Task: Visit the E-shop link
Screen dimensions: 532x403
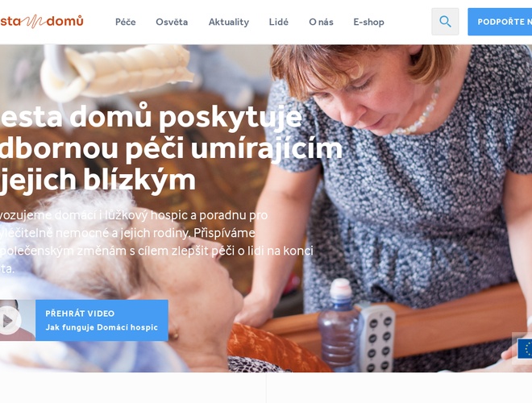Action: point(369,22)
